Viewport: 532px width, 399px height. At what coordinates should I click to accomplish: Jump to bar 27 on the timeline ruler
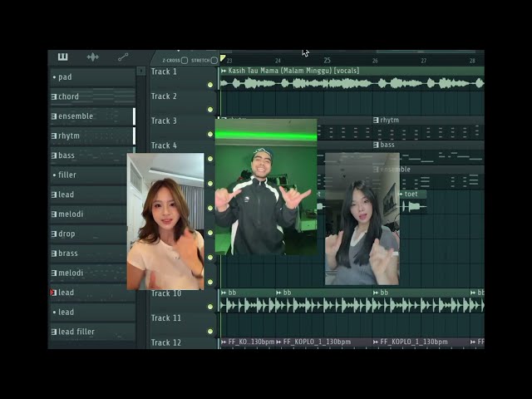point(423,61)
